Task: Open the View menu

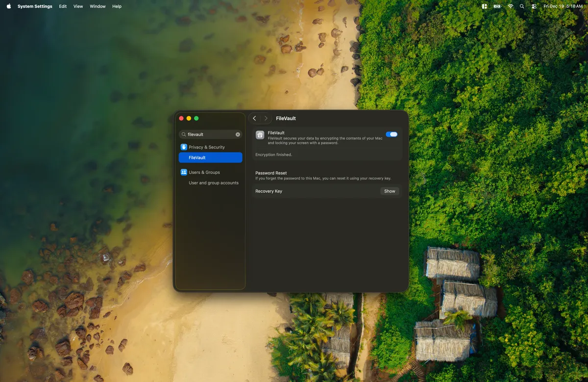Action: 78,6
